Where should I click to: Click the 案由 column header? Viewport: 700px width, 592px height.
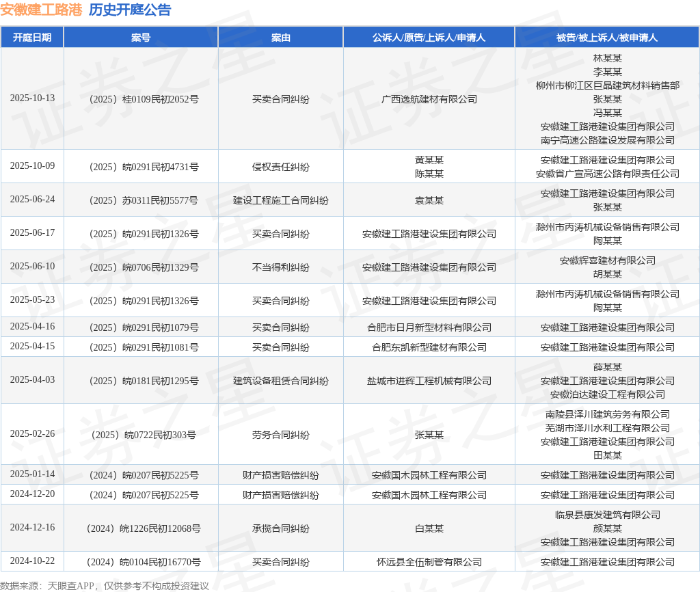tap(281, 38)
